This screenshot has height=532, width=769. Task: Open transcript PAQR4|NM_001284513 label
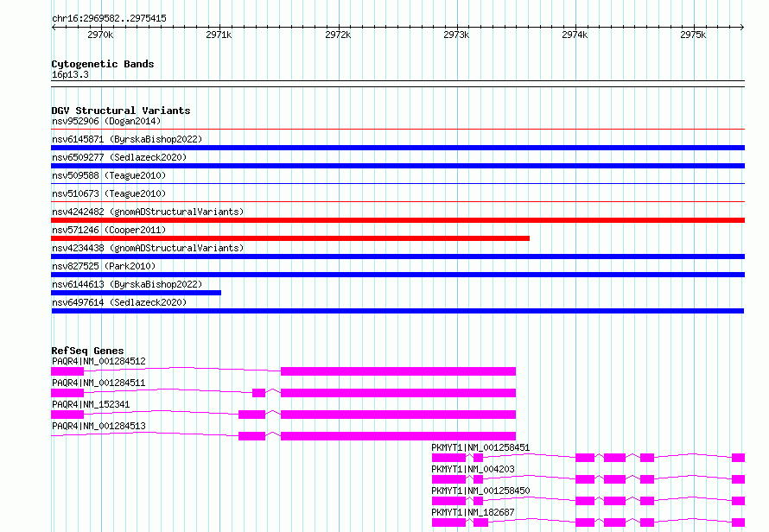tap(99, 426)
